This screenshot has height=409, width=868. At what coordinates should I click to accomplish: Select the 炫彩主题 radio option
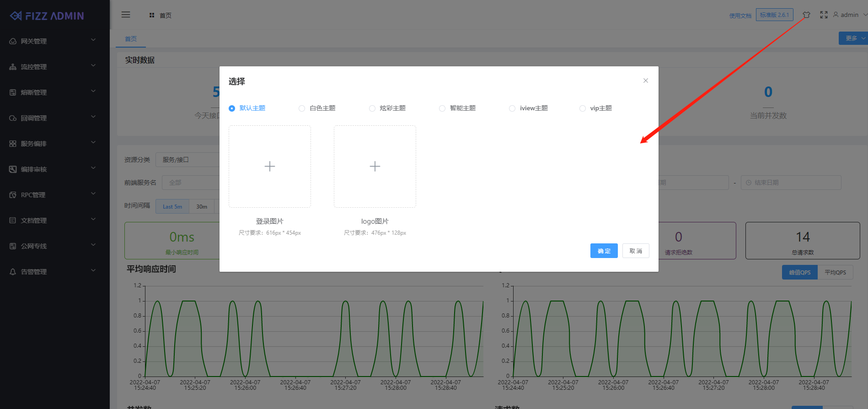(x=372, y=108)
